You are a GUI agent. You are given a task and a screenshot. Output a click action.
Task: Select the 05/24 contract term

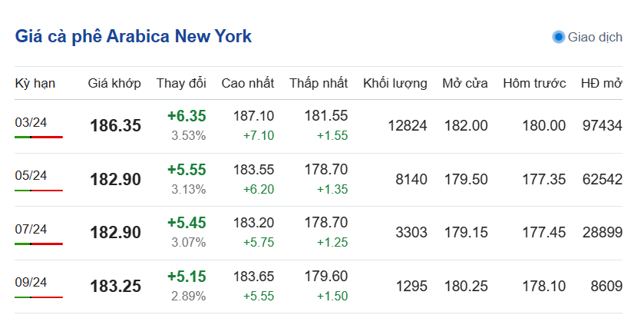(31, 175)
